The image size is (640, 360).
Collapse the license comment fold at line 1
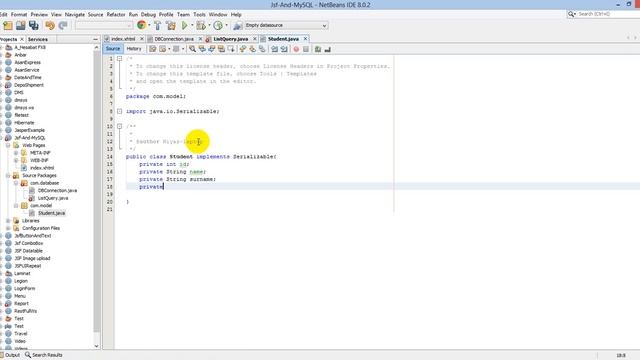pos(120,59)
